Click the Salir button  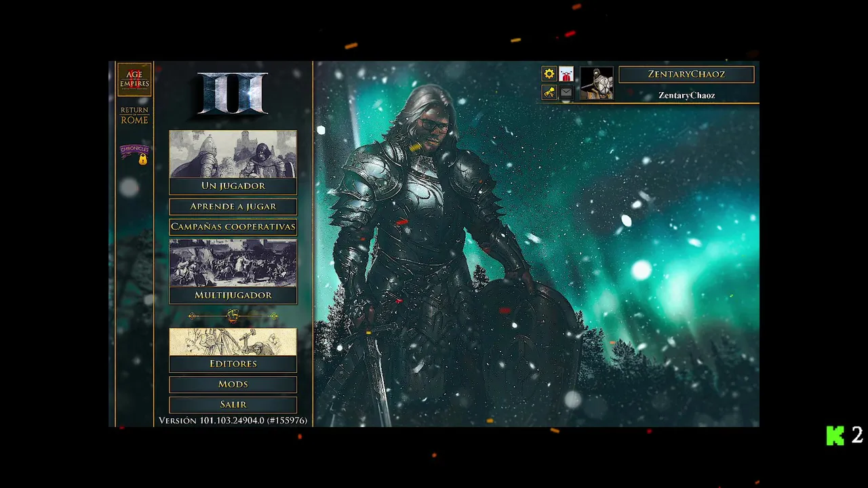(x=233, y=405)
